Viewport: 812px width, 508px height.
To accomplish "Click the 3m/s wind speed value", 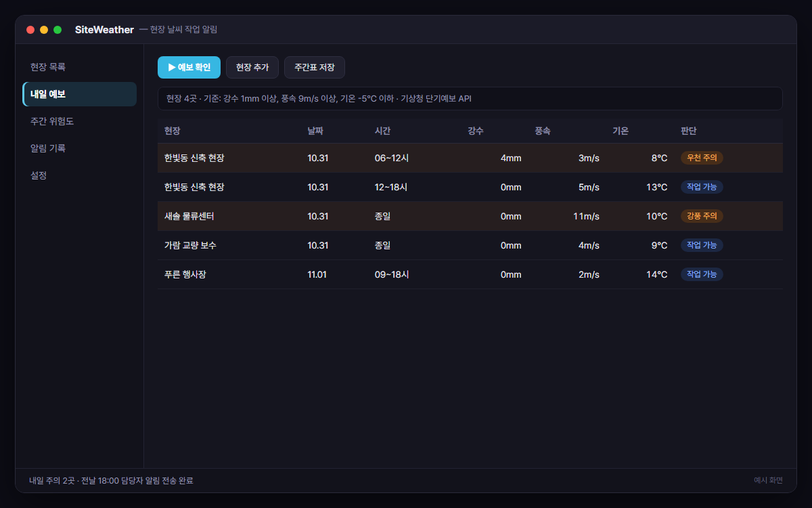I will pyautogui.click(x=589, y=158).
